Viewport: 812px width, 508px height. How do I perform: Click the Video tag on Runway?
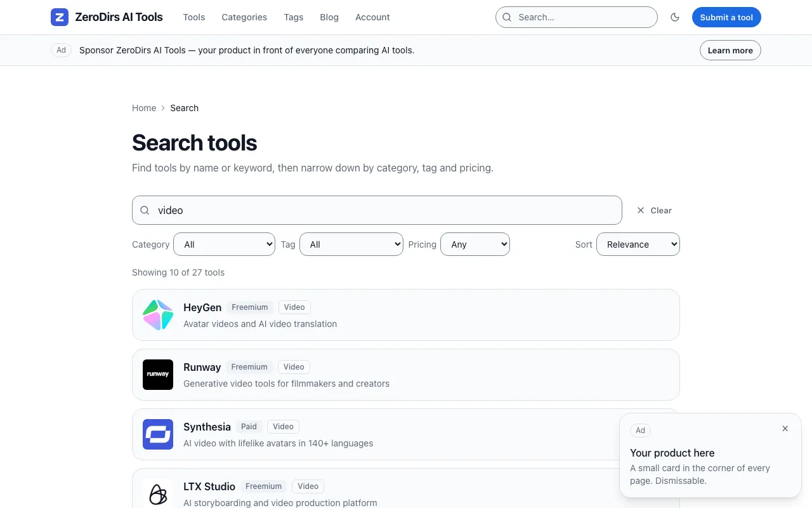[x=294, y=367]
